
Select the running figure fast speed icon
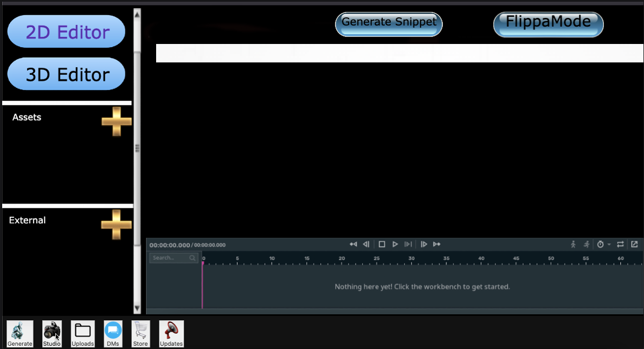pyautogui.click(x=587, y=244)
